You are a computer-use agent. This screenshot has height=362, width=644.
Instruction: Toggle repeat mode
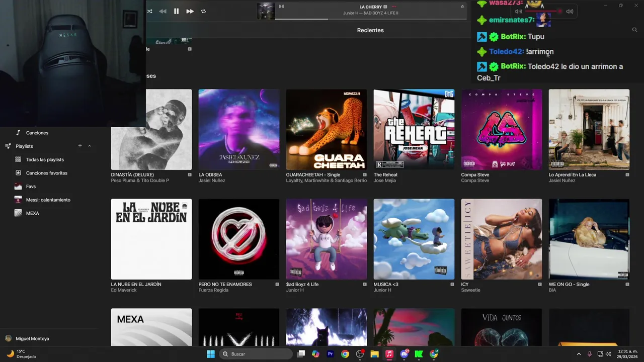[x=203, y=11]
